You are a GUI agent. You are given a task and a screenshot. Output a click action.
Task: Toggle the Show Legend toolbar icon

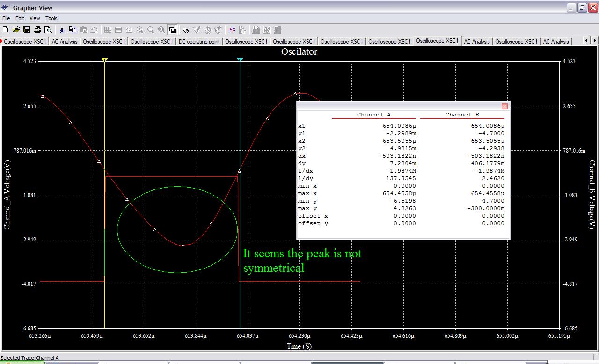tap(118, 29)
